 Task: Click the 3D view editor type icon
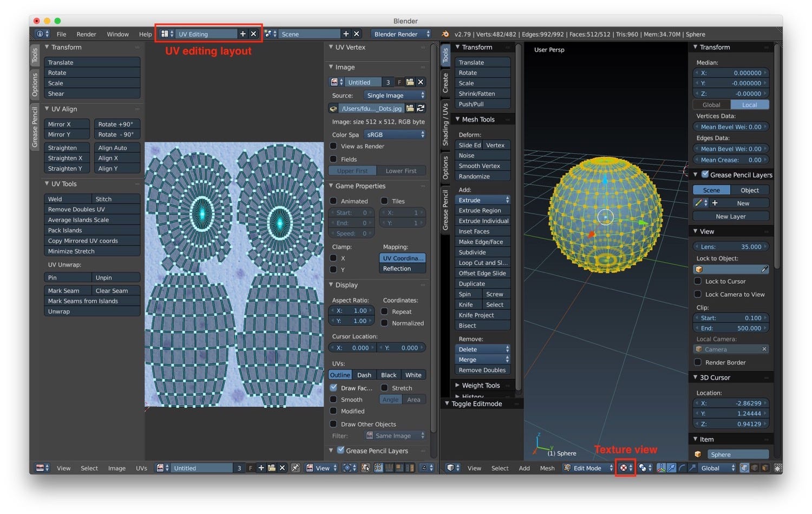click(453, 468)
